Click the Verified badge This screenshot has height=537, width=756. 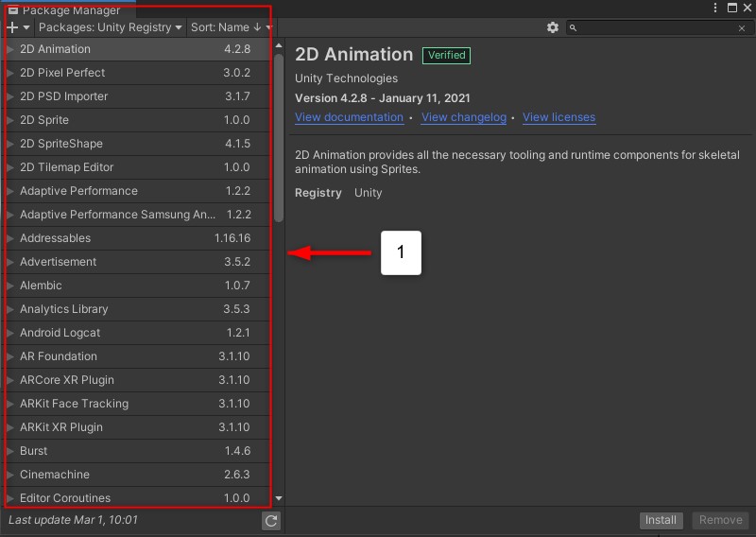446,55
